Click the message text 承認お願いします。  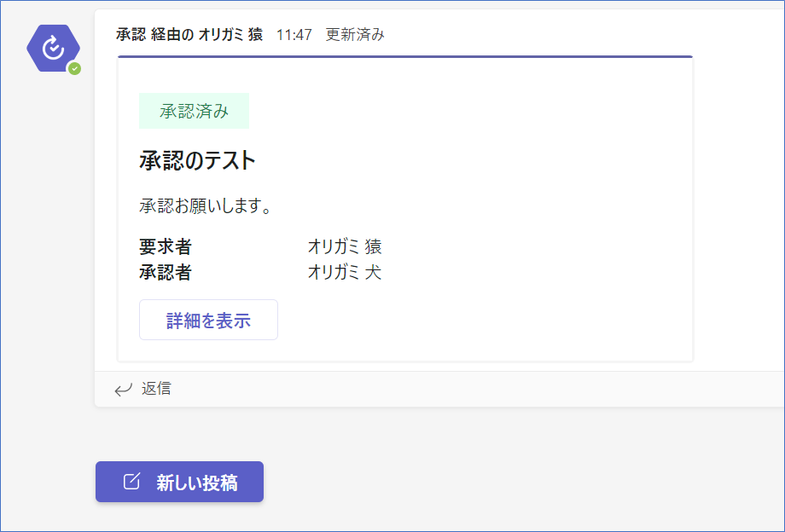pos(206,206)
